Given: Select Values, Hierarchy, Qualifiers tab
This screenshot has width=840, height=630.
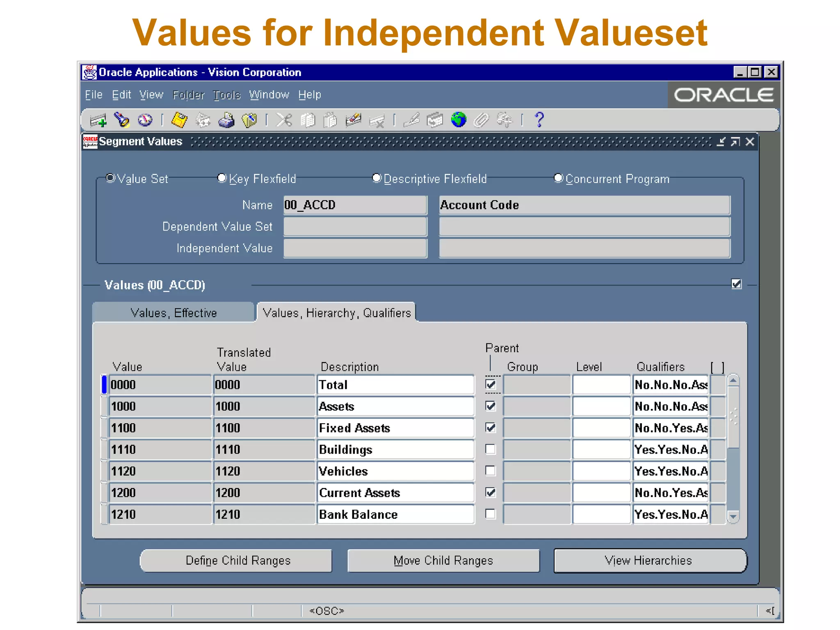Looking at the screenshot, I should 336,313.
